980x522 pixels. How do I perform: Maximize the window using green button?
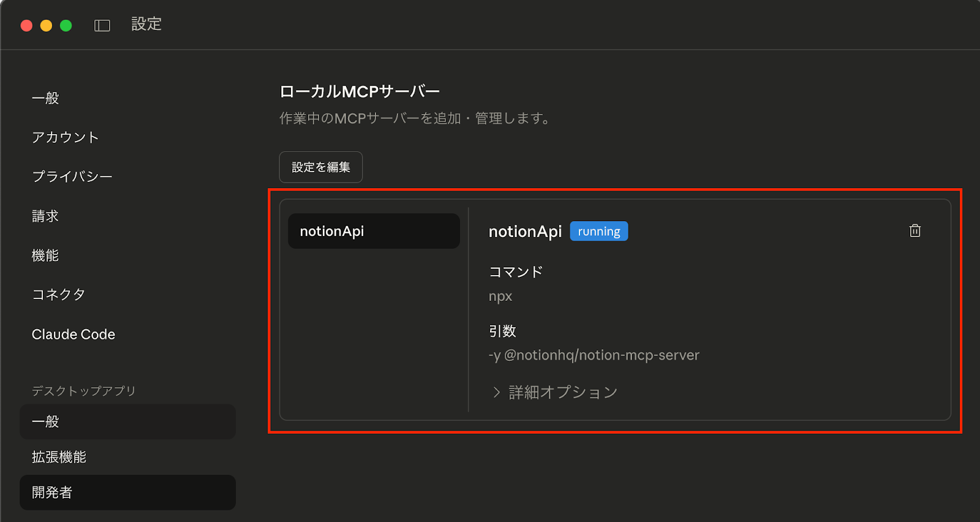pyautogui.click(x=66, y=25)
